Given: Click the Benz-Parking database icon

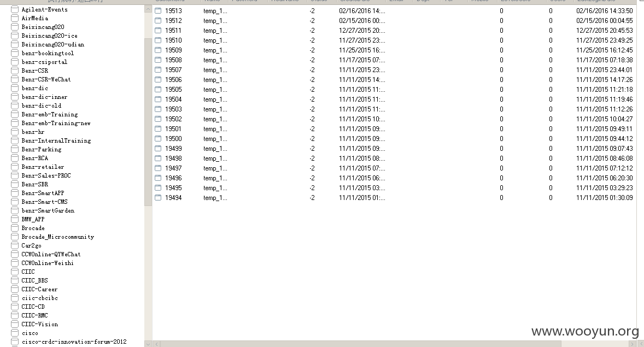Looking at the screenshot, I should tap(15, 149).
